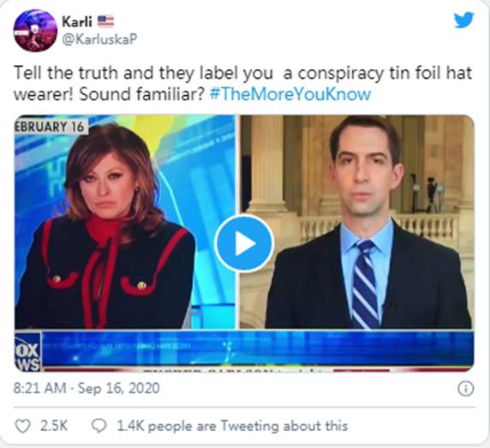Viewport: 490px width, 448px height.
Task: Play the embedded video
Action: pyautogui.click(x=244, y=243)
